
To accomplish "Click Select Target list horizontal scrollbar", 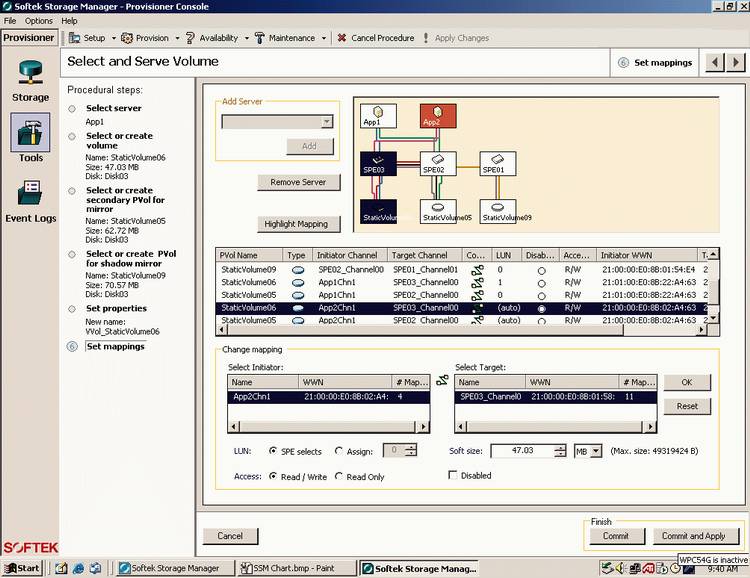I will pyautogui.click(x=555, y=426).
